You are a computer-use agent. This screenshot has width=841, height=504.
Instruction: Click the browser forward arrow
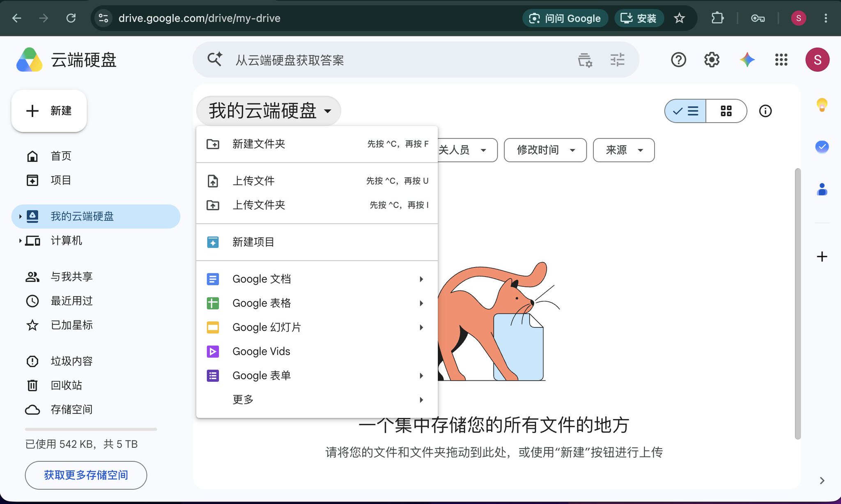(44, 18)
